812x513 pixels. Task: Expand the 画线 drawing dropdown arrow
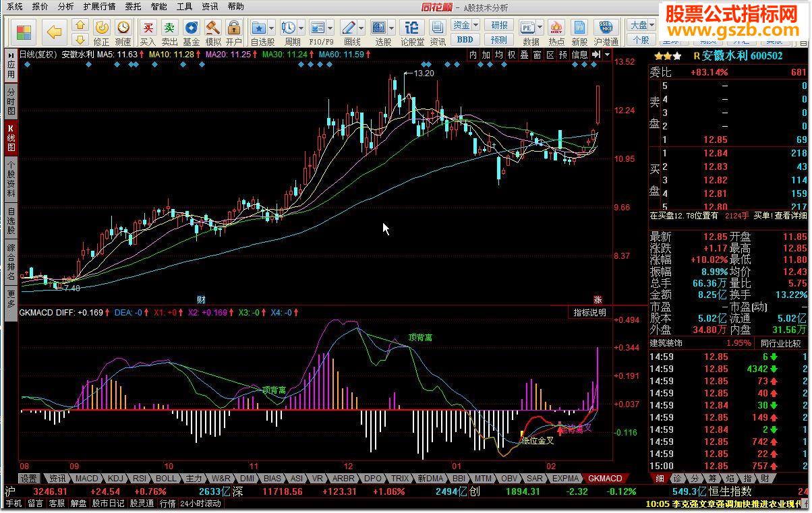click(x=362, y=29)
